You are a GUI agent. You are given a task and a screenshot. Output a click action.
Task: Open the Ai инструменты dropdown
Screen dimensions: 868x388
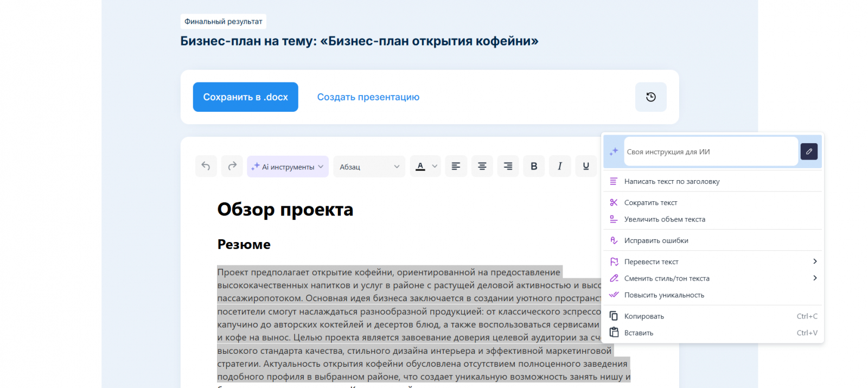288,167
